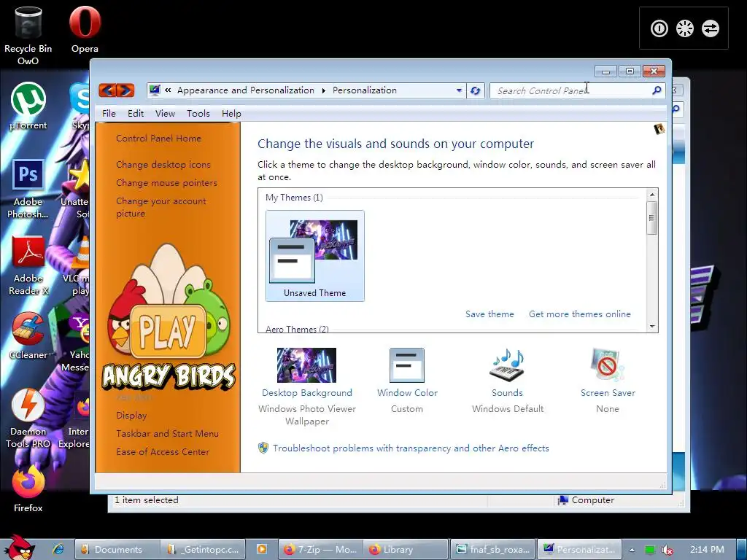Click the Adobe Reader X desktop icon

click(28, 265)
